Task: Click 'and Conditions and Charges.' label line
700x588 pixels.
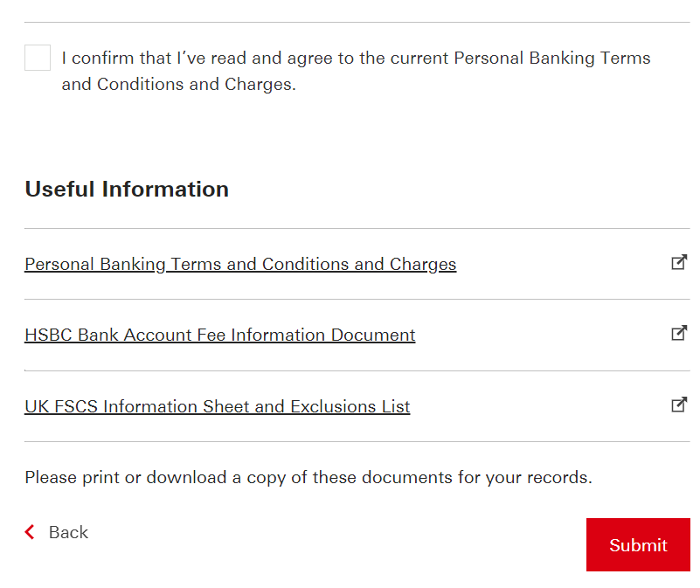Action: point(178,85)
